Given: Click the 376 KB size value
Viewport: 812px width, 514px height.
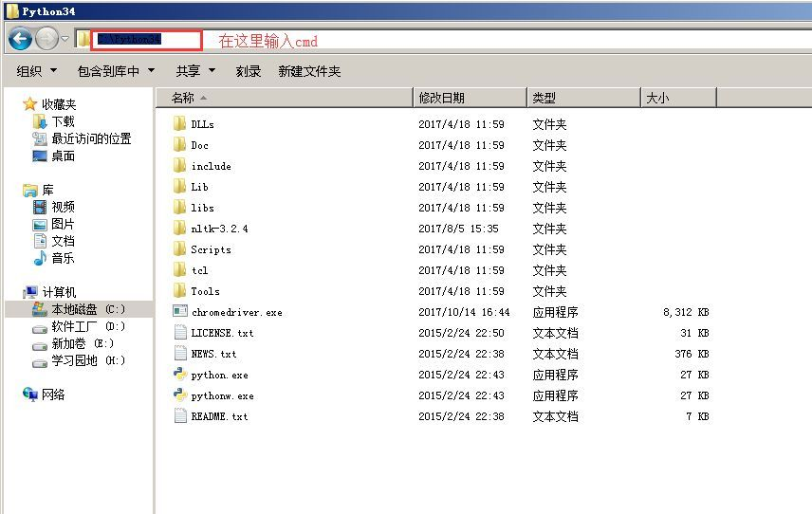Looking at the screenshot, I should pos(692,354).
